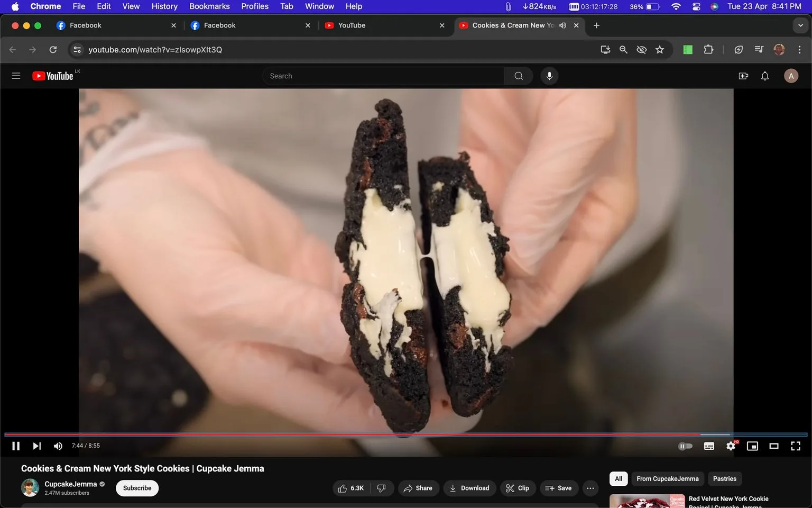Open the Bookmarks menu in menu bar
This screenshot has width=812, height=508.
click(209, 6)
